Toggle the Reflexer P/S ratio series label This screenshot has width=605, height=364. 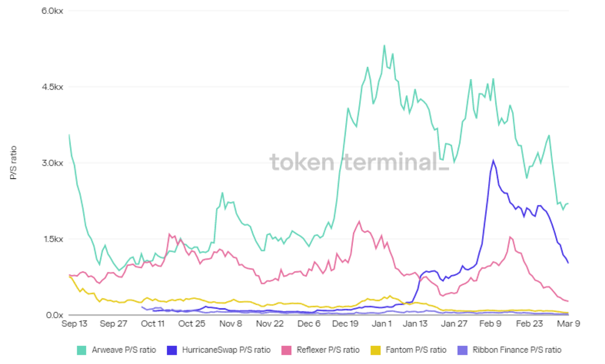point(328,350)
